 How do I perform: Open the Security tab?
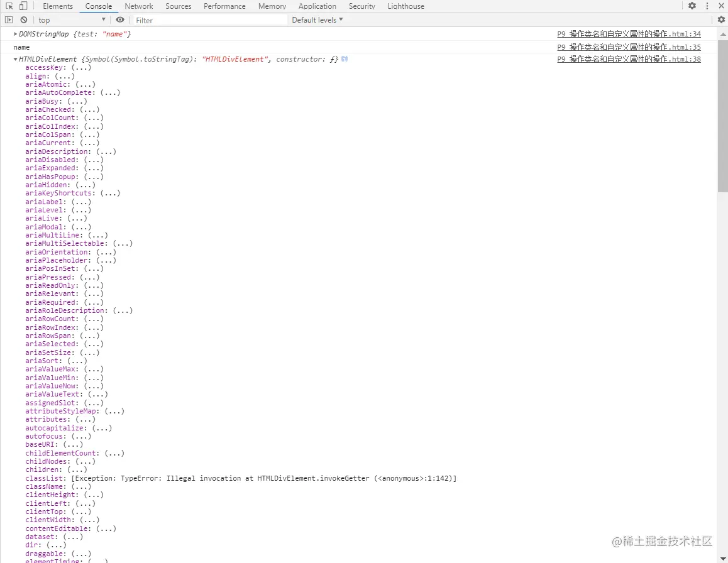point(361,6)
